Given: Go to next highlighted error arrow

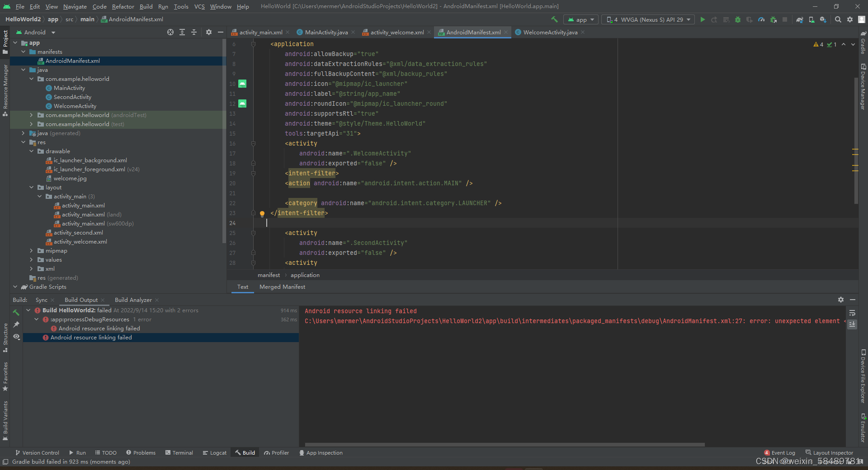Looking at the screenshot, I should [853, 44].
